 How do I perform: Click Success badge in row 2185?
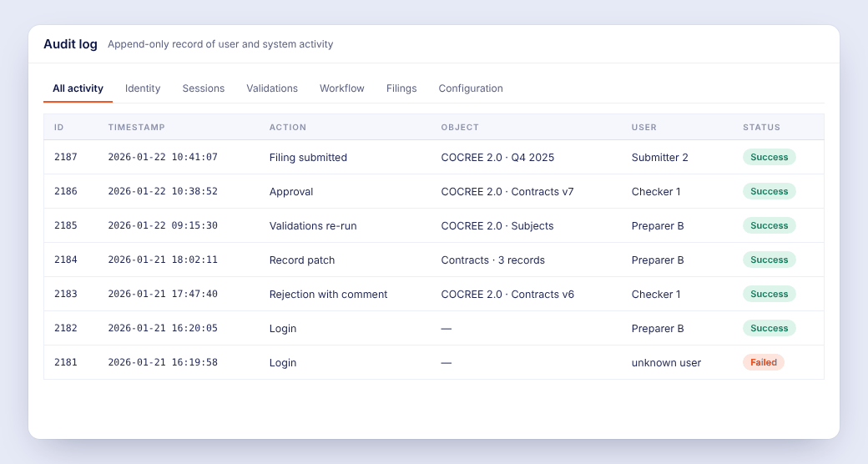[x=769, y=226]
